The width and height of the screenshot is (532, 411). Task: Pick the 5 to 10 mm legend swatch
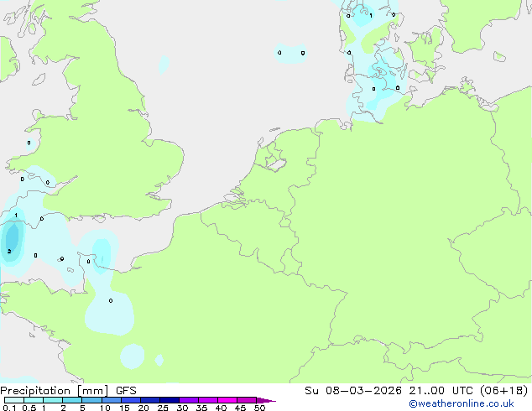92,400
